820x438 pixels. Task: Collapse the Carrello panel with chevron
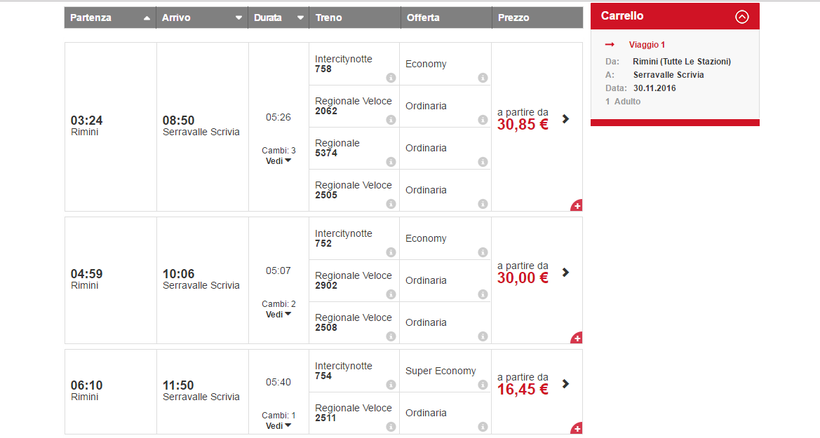pyautogui.click(x=741, y=16)
